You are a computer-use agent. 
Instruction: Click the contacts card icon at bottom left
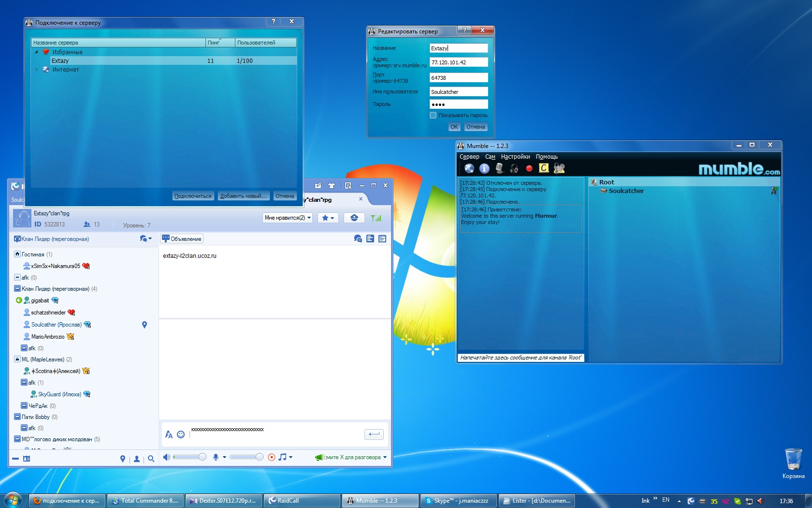pyautogui.click(x=27, y=459)
